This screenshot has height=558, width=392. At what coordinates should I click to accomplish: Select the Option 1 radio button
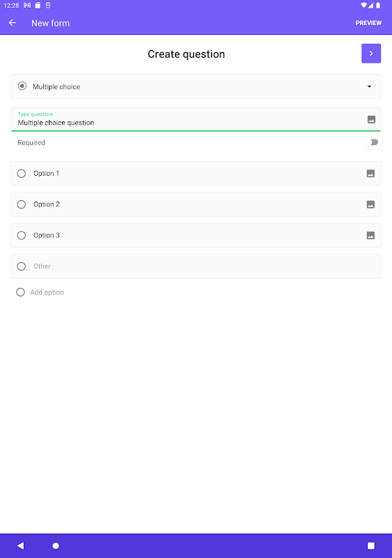(22, 174)
